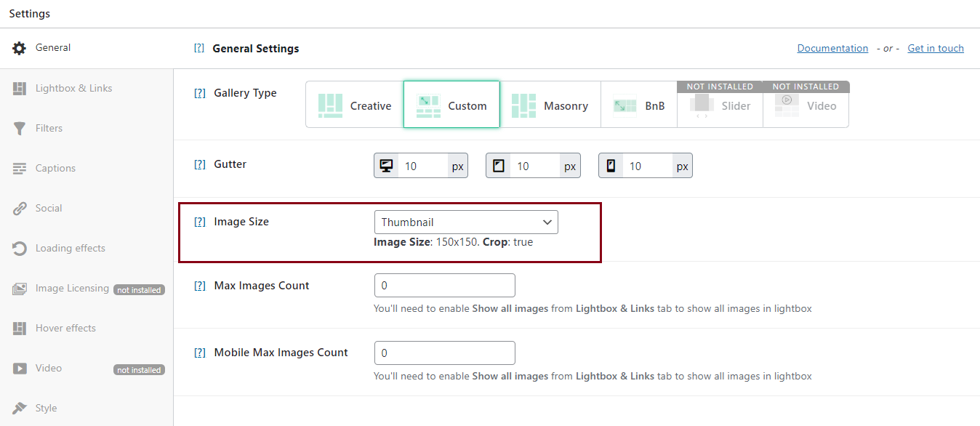This screenshot has width=980, height=426.
Task: Click the Video play icon in sidebar
Action: pyautogui.click(x=20, y=369)
